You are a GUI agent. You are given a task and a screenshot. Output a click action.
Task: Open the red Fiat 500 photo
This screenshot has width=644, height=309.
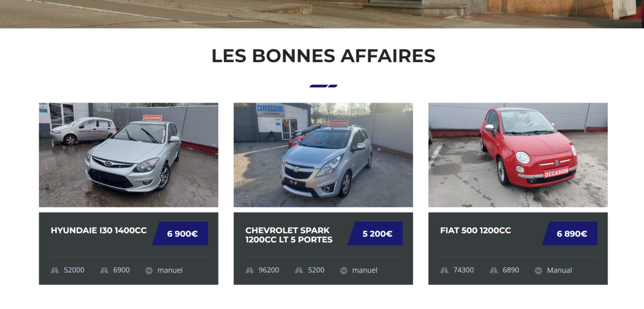point(518,155)
